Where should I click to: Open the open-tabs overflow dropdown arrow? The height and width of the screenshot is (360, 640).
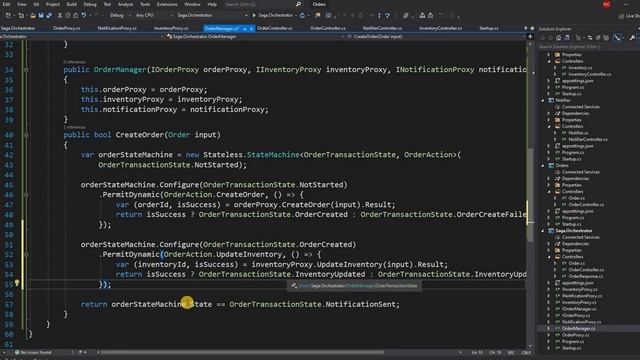[x=525, y=28]
